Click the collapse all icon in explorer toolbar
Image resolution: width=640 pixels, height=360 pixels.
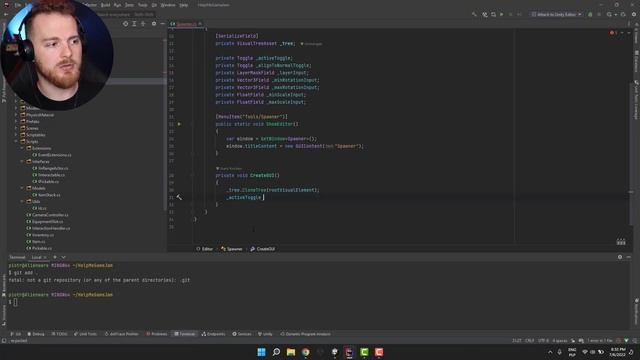pyautogui.click(x=143, y=24)
